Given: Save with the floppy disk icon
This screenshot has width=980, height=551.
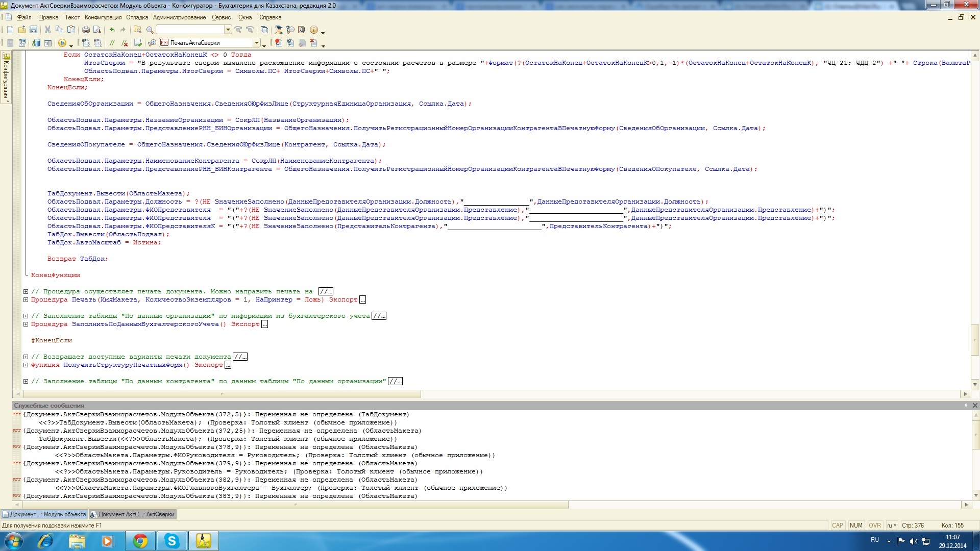Looking at the screenshot, I should (x=33, y=30).
